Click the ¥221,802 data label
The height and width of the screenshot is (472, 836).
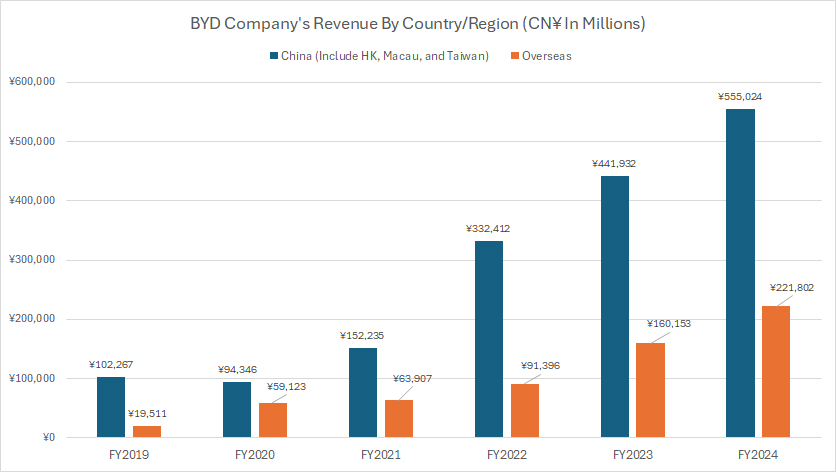pyautogui.click(x=792, y=288)
